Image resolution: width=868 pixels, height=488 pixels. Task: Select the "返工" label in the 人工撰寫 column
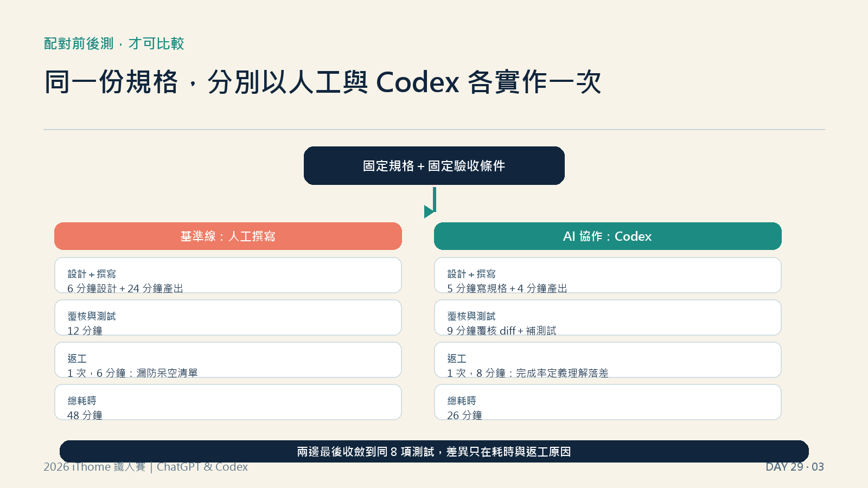[x=77, y=358]
